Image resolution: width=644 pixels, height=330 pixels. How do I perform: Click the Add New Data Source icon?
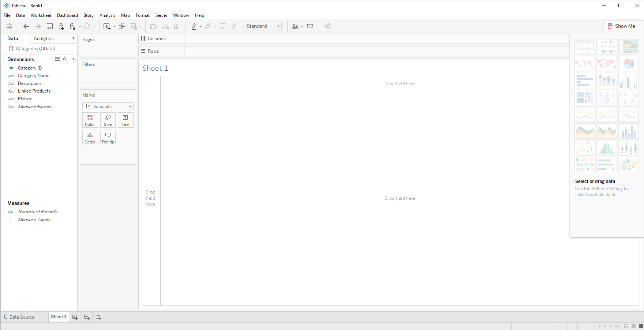click(61, 26)
